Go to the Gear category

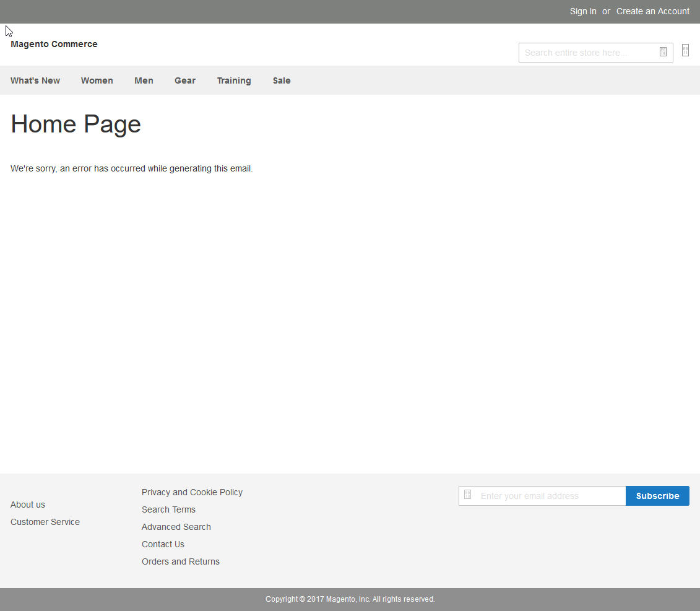point(185,80)
